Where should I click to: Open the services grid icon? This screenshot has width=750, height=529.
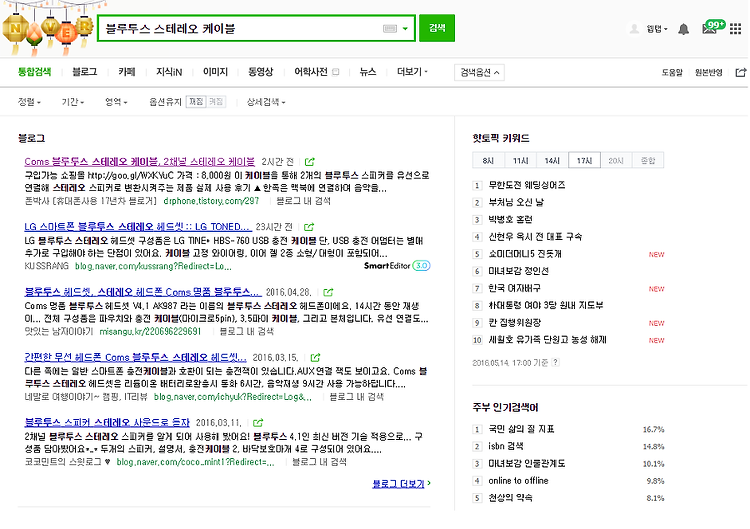pyautogui.click(x=736, y=29)
